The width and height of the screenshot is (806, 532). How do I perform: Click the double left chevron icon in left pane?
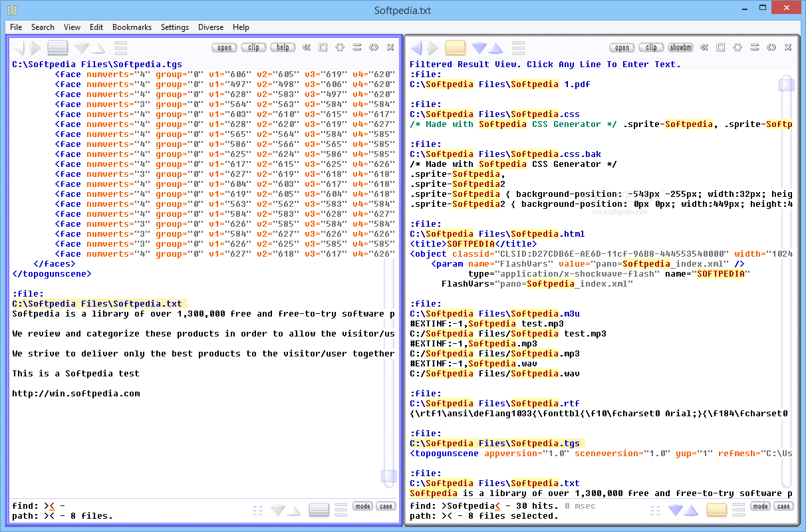tap(306, 47)
